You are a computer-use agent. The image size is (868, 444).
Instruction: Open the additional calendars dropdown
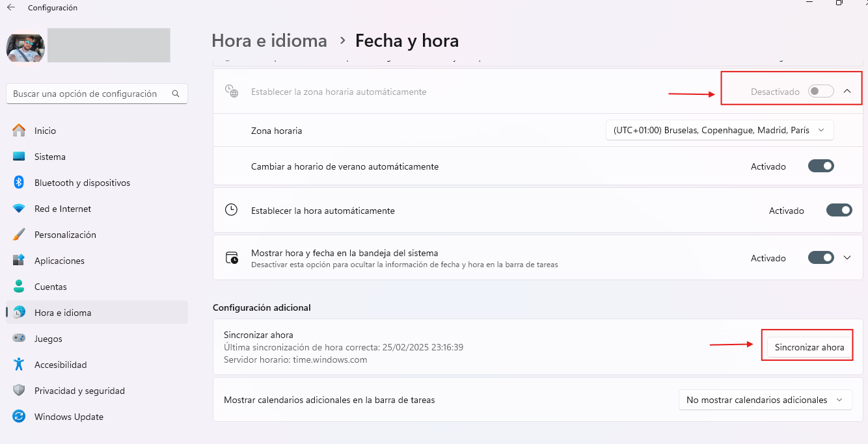[765, 400]
